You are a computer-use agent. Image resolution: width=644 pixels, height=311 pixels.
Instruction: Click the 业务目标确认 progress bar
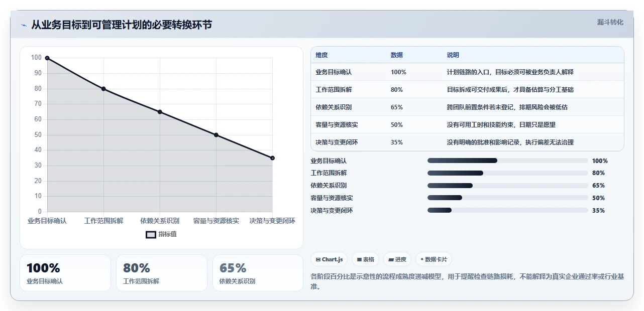coord(507,161)
